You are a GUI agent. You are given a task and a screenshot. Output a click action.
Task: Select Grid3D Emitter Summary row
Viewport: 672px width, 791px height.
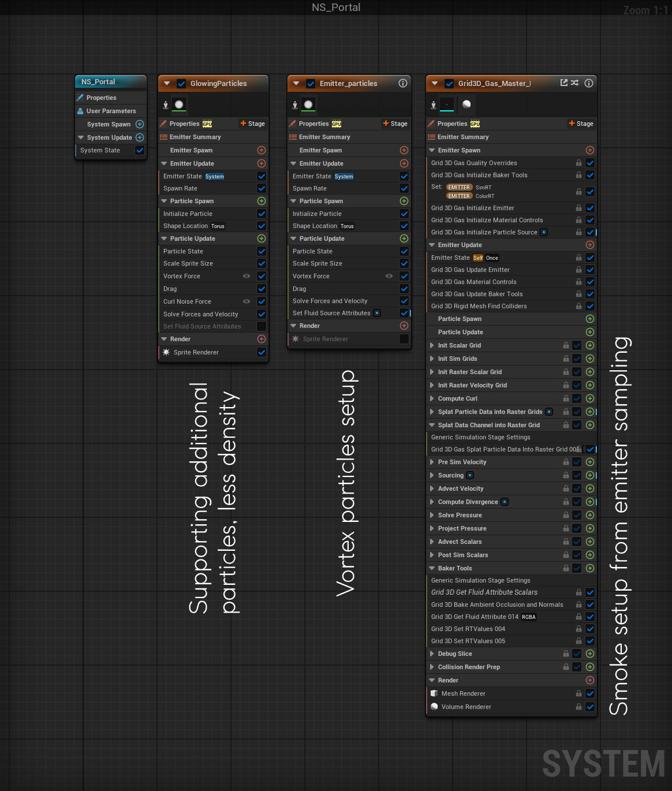tap(511, 137)
